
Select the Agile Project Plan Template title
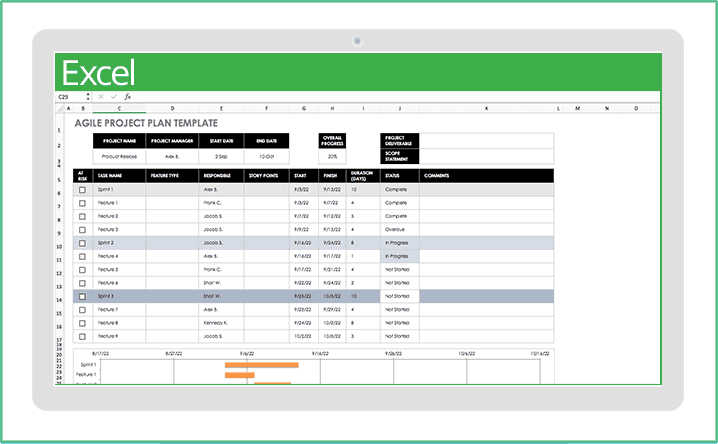tap(146, 122)
